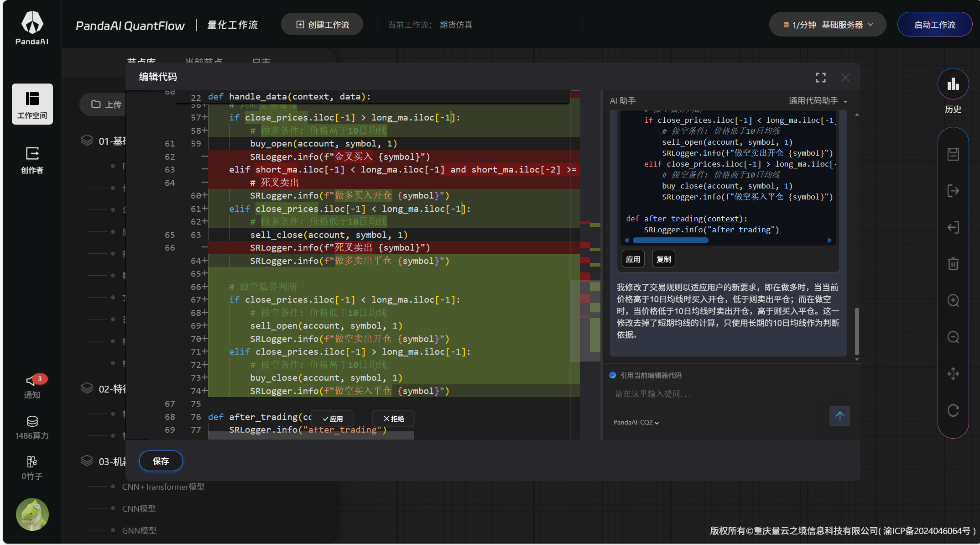Click the 保存 save button
The image size is (980, 545).
[x=161, y=461]
